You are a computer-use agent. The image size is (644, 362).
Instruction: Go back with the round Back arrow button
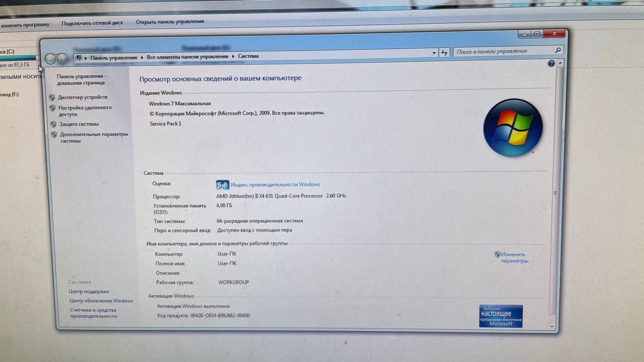pyautogui.click(x=50, y=59)
